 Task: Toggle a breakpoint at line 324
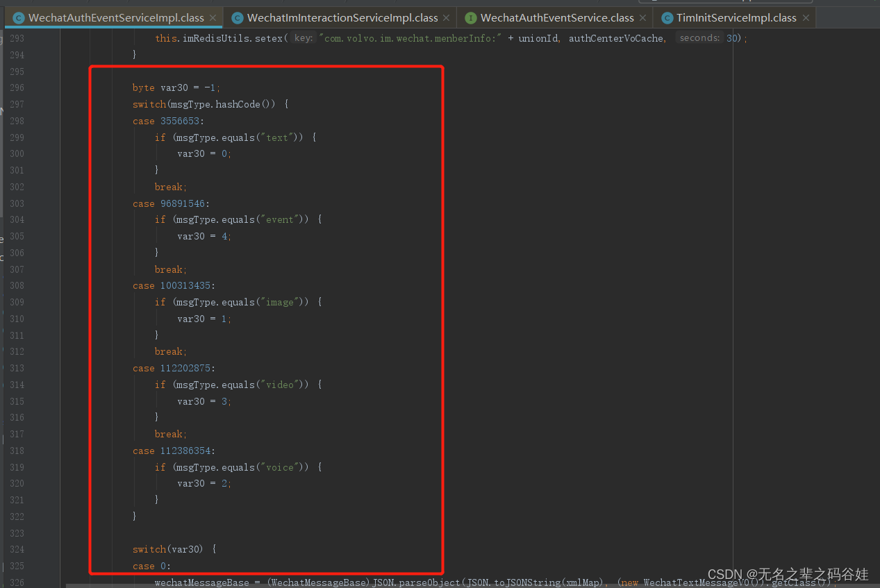click(76, 549)
